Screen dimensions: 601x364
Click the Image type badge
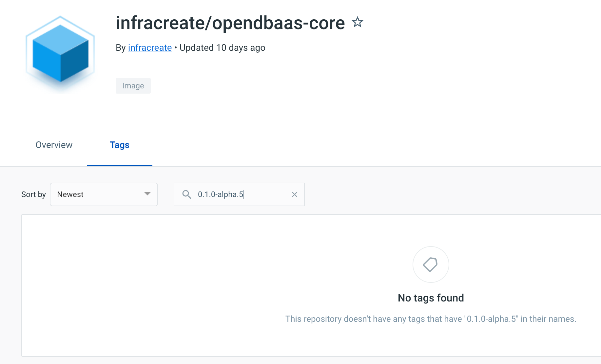click(x=133, y=85)
